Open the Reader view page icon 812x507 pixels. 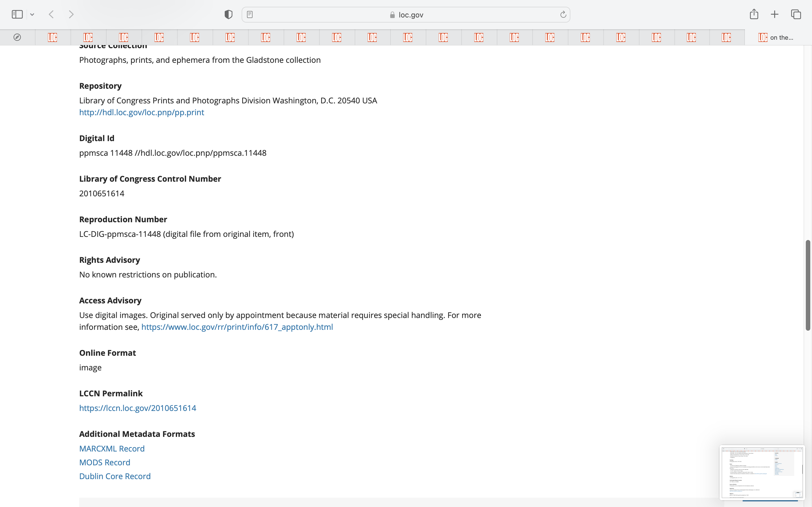pyautogui.click(x=250, y=14)
